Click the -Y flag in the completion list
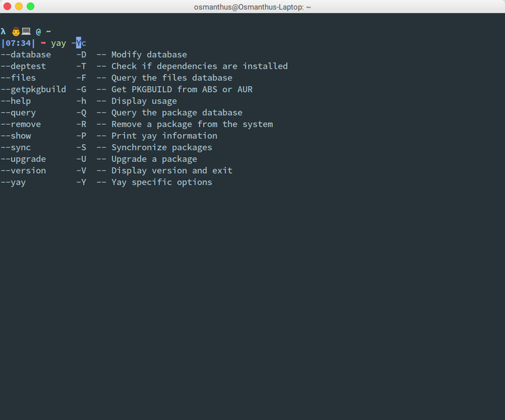This screenshot has height=420, width=505. [81, 182]
